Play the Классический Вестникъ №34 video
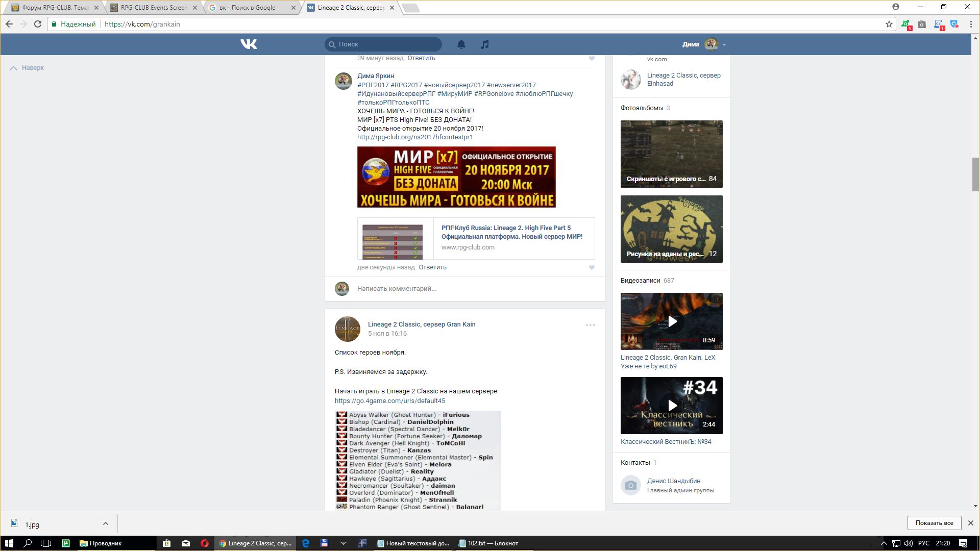 click(672, 406)
